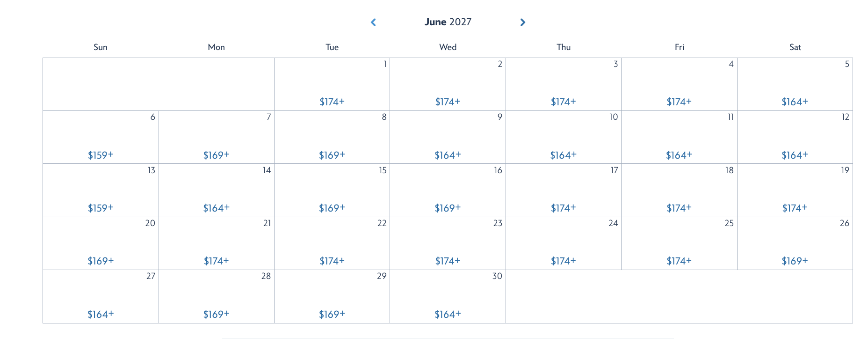Viewport: 868px width, 352px height.
Task: Click the June 9 price $164+
Action: tap(448, 155)
